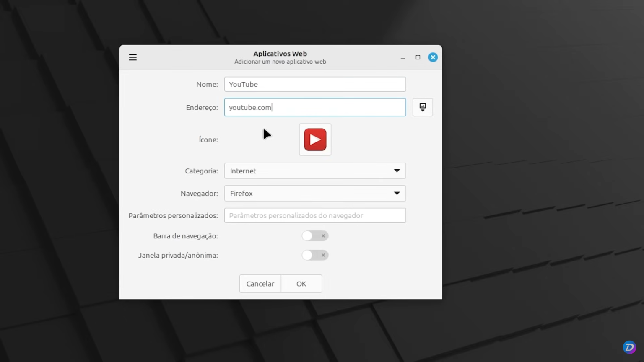Screen dimensions: 644x362
Task: Click the Aplicativos Web title bar
Action: pos(280,54)
